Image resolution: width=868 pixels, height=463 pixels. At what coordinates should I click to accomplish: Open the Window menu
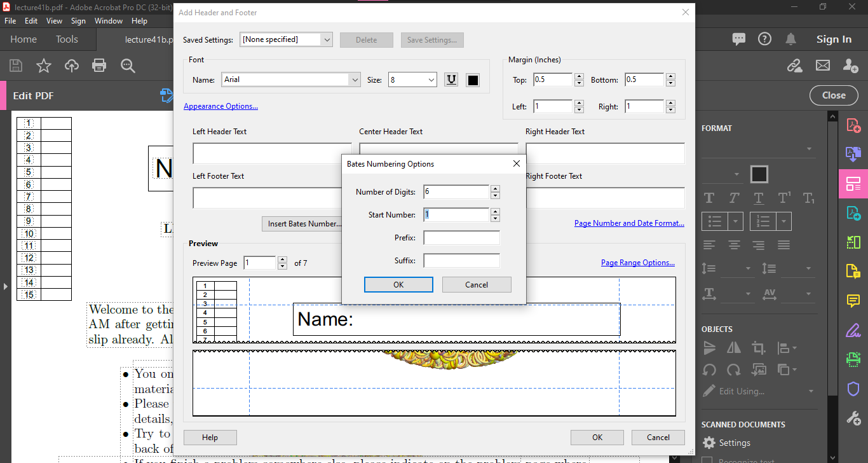[x=109, y=21]
